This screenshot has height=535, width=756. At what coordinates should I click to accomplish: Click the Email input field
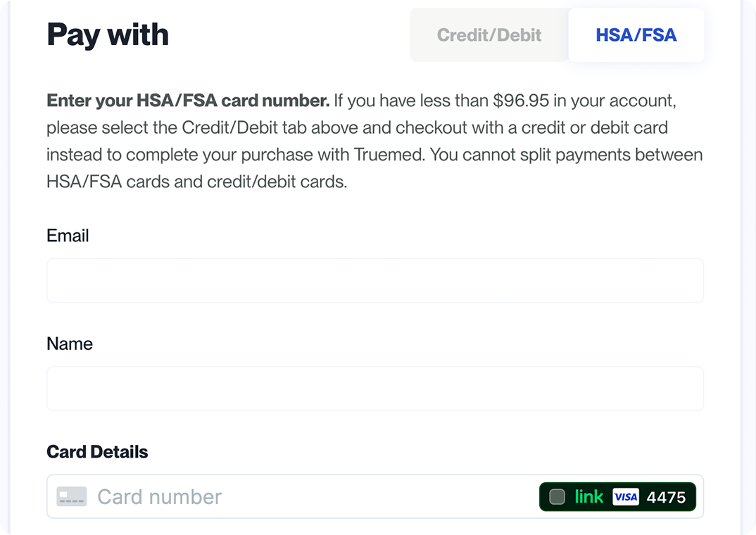click(374, 281)
